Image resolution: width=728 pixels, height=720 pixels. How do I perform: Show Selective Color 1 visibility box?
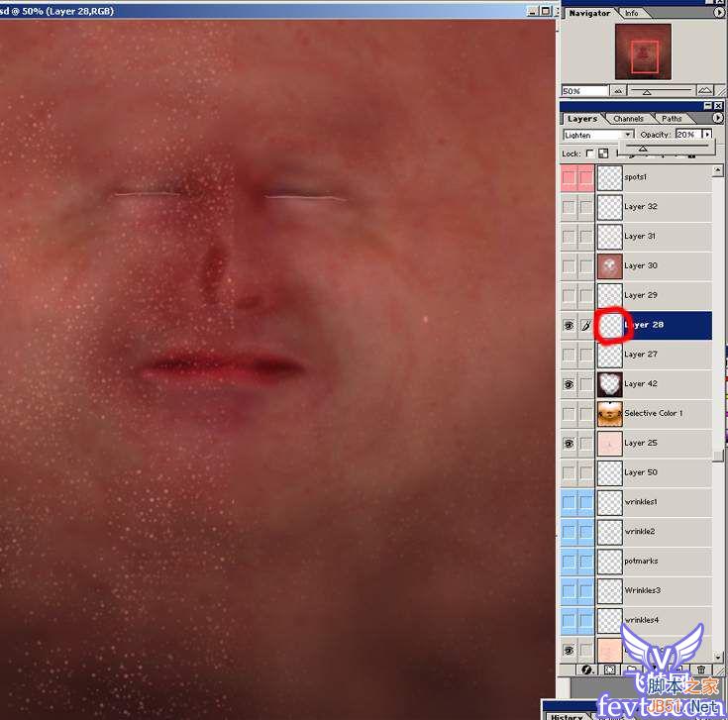click(569, 414)
